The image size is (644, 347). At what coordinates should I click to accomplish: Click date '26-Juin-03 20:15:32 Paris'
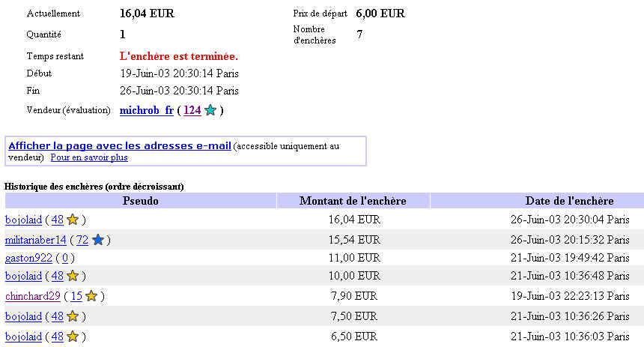pyautogui.click(x=570, y=240)
